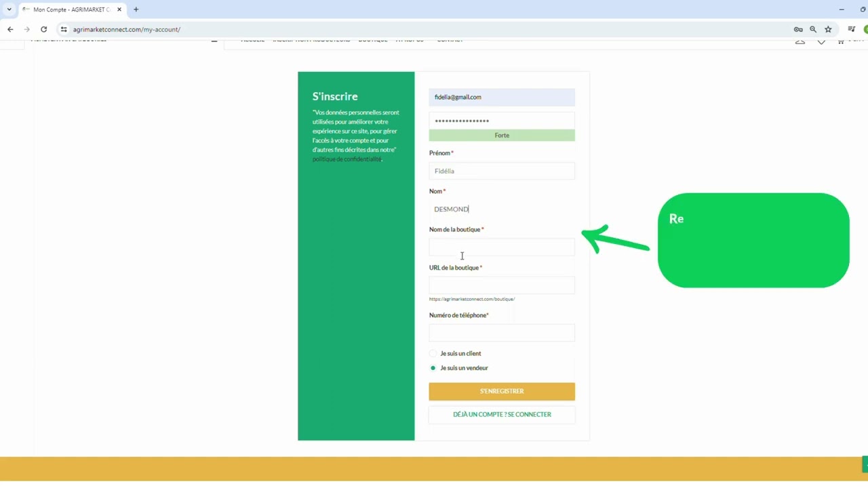Click the https://agrimarketconnect.com/boutique/ hint text
The image size is (868, 488).
pos(472,299)
